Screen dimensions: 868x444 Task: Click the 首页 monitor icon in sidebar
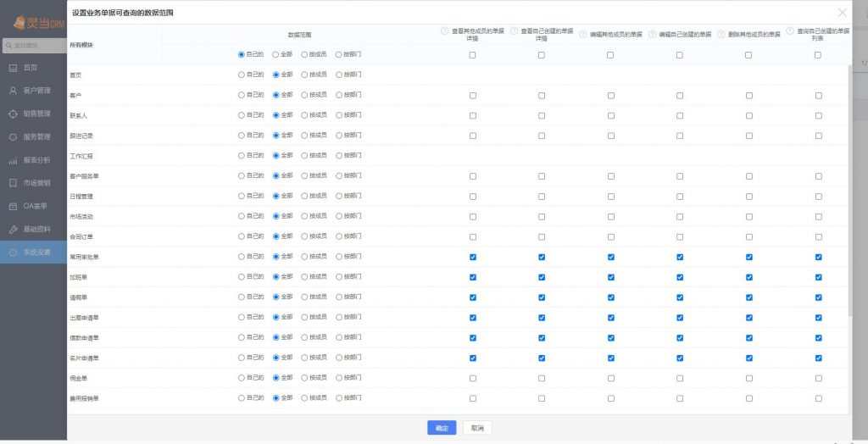pyautogui.click(x=14, y=68)
